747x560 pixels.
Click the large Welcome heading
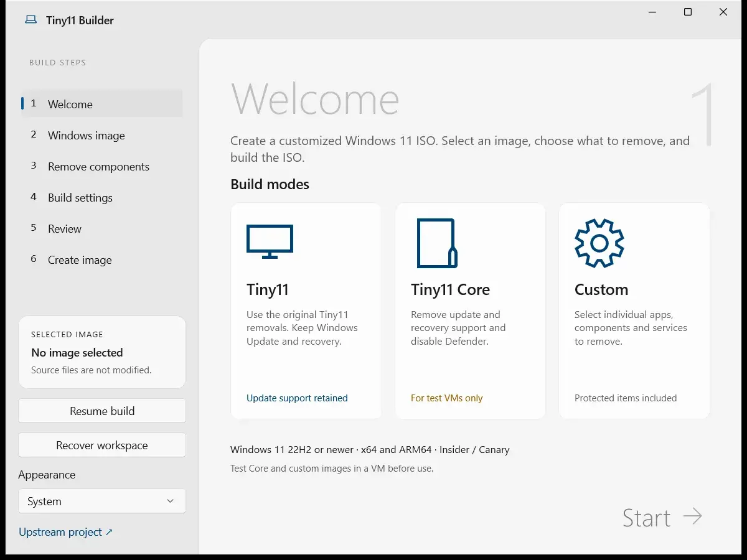click(315, 99)
